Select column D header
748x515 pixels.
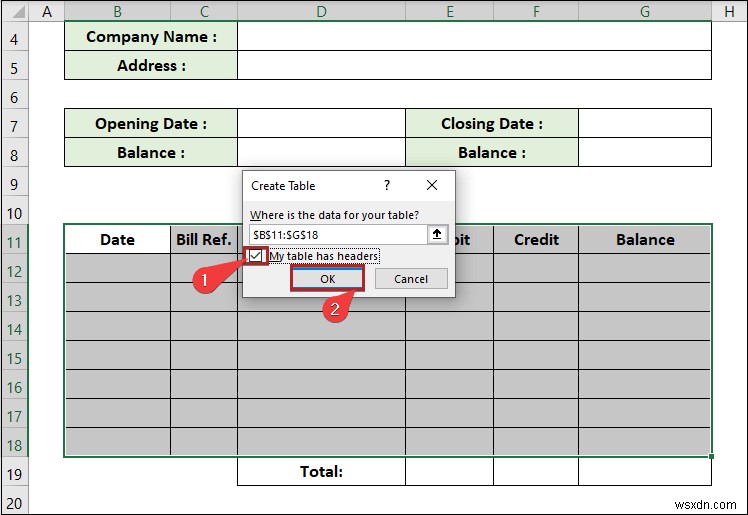[322, 11]
